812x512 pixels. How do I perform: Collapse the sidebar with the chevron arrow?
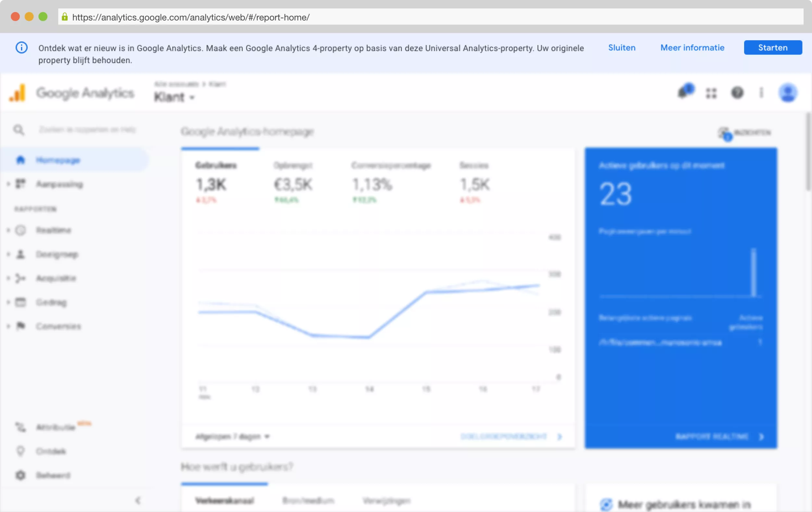click(138, 500)
